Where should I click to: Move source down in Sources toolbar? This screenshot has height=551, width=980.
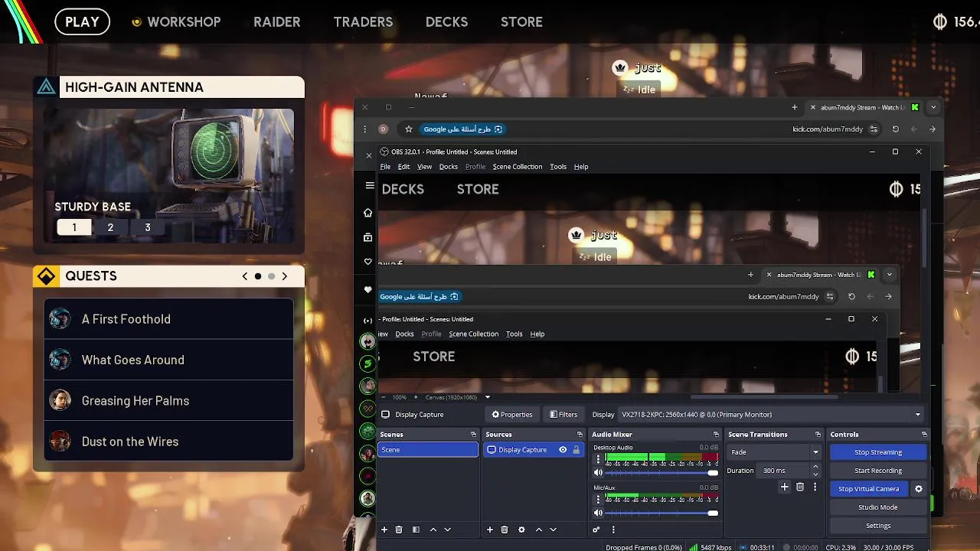point(554,530)
